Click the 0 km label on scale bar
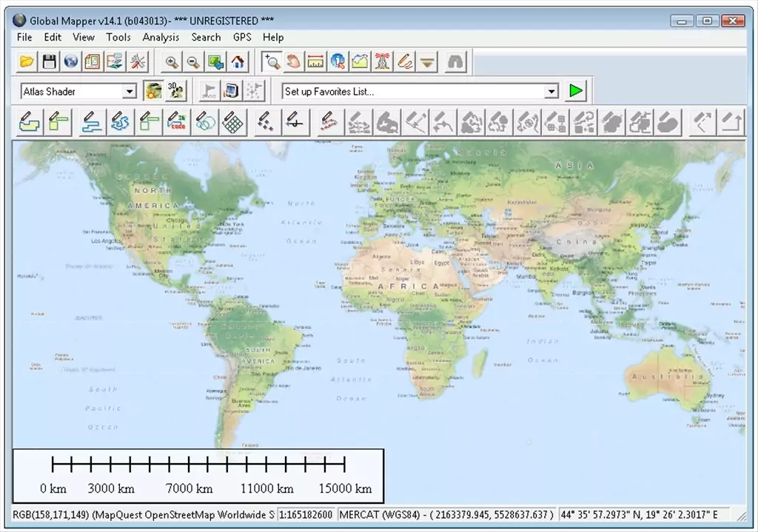Viewport: 758px width, 532px height. (x=53, y=488)
